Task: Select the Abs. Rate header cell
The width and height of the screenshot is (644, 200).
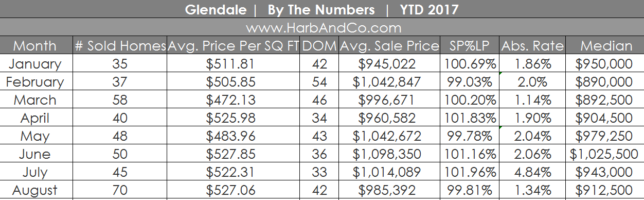Action: point(532,45)
